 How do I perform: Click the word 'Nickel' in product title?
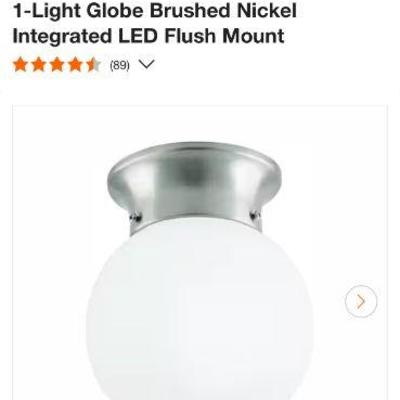coord(267,10)
